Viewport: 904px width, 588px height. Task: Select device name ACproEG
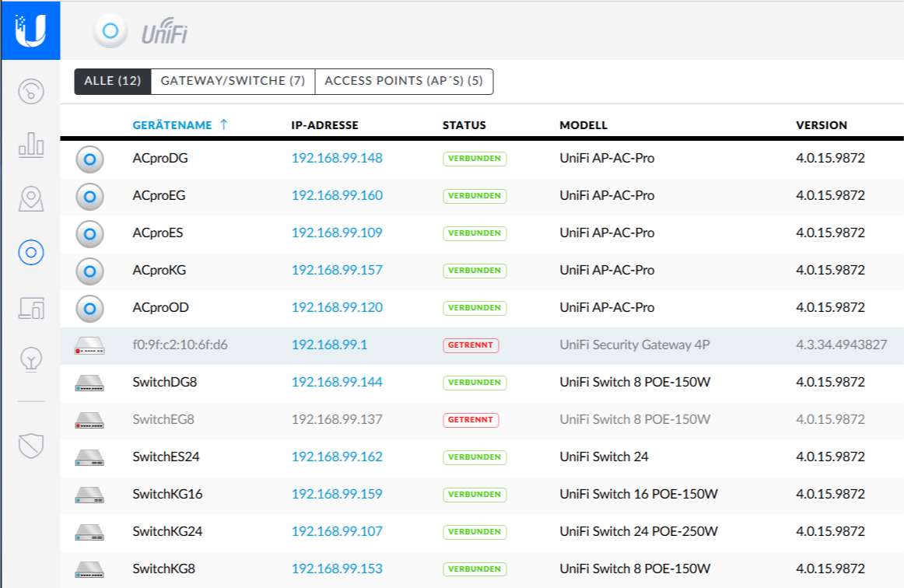[159, 195]
